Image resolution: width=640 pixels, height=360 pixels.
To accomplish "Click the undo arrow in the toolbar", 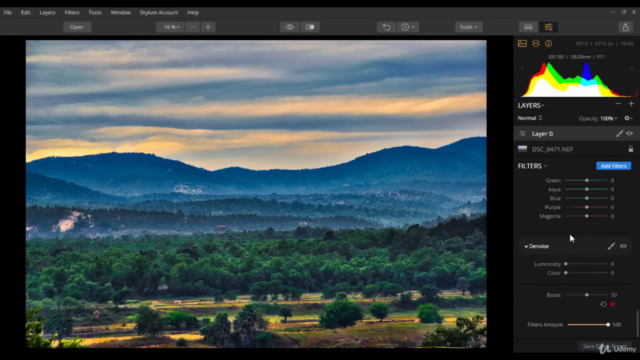I will pos(386,27).
